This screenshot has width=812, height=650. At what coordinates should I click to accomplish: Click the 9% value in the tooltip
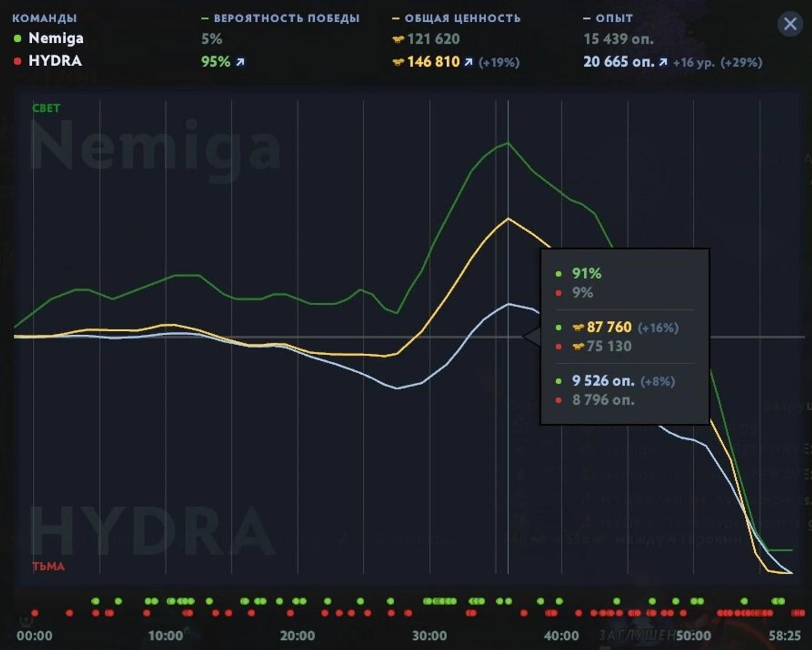(583, 293)
